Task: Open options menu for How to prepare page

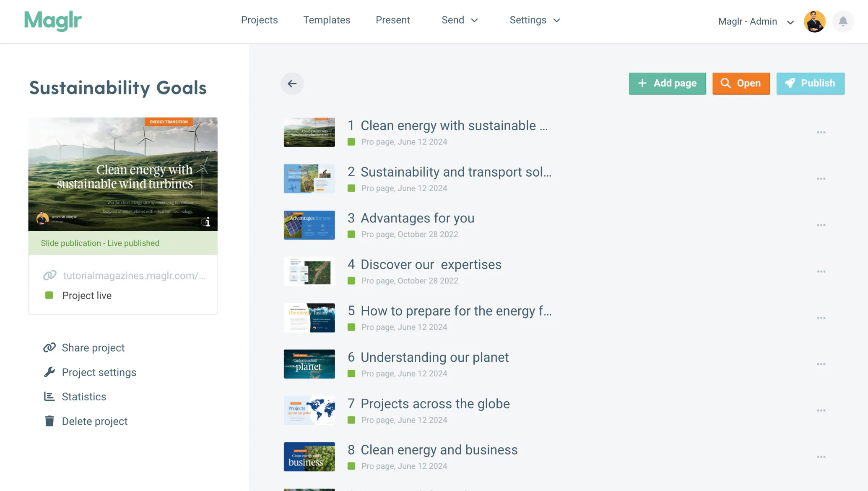Action: point(821,318)
